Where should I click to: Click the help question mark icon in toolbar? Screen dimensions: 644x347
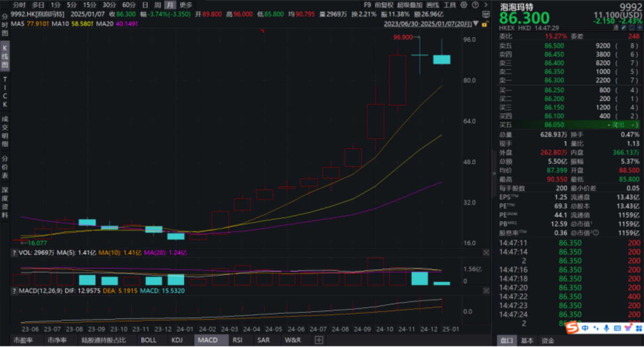[476, 5]
